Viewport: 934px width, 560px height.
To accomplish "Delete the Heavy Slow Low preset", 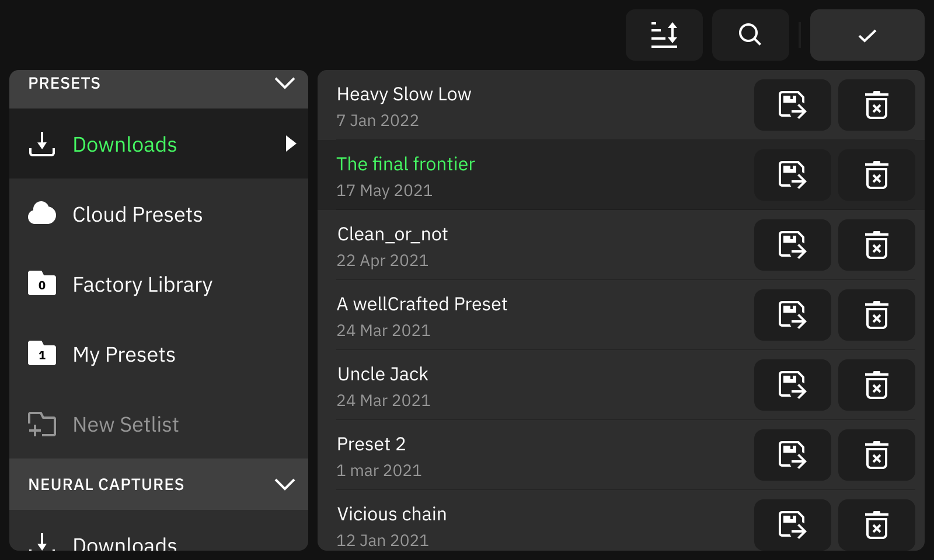I will 876,105.
